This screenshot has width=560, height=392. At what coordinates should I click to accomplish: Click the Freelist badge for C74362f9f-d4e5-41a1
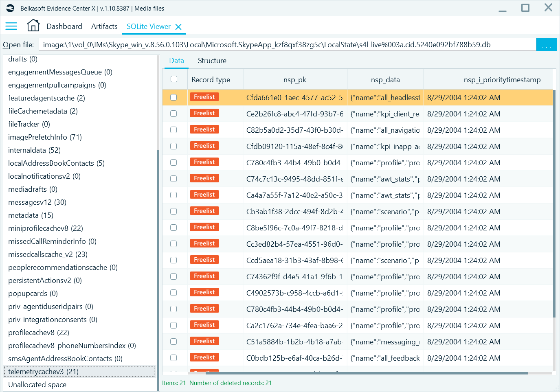click(x=204, y=276)
